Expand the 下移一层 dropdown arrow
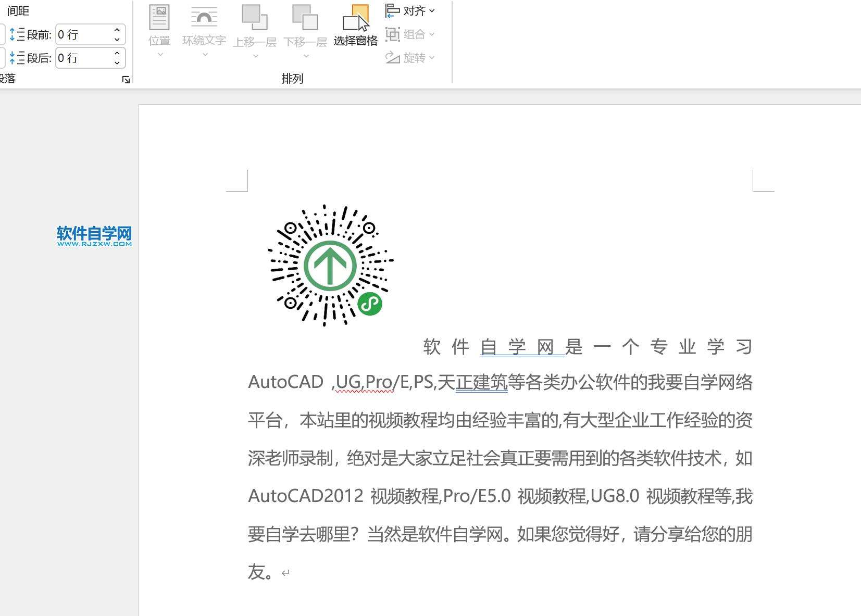The width and height of the screenshot is (861, 616). [306, 56]
